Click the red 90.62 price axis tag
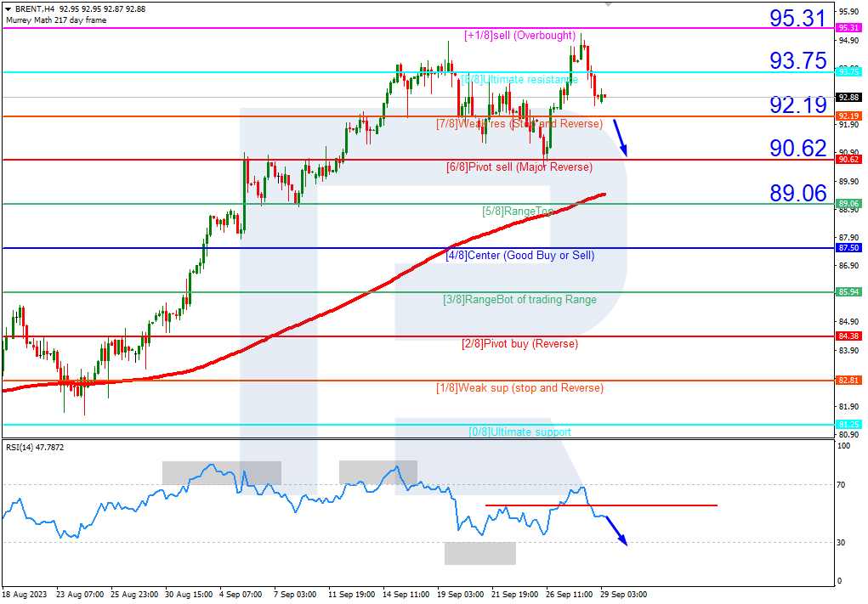868x604 pixels. pyautogui.click(x=848, y=160)
